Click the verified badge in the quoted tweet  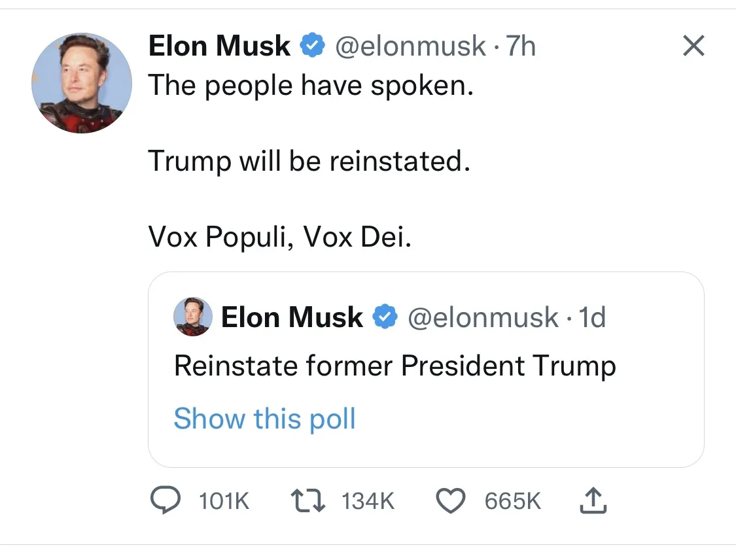click(x=386, y=317)
